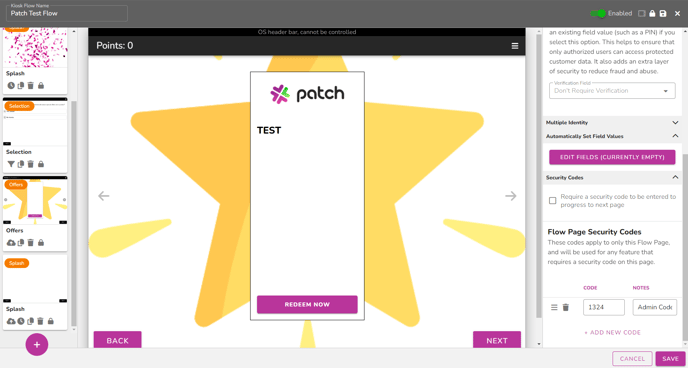Click the Redeem Now button

[307, 304]
